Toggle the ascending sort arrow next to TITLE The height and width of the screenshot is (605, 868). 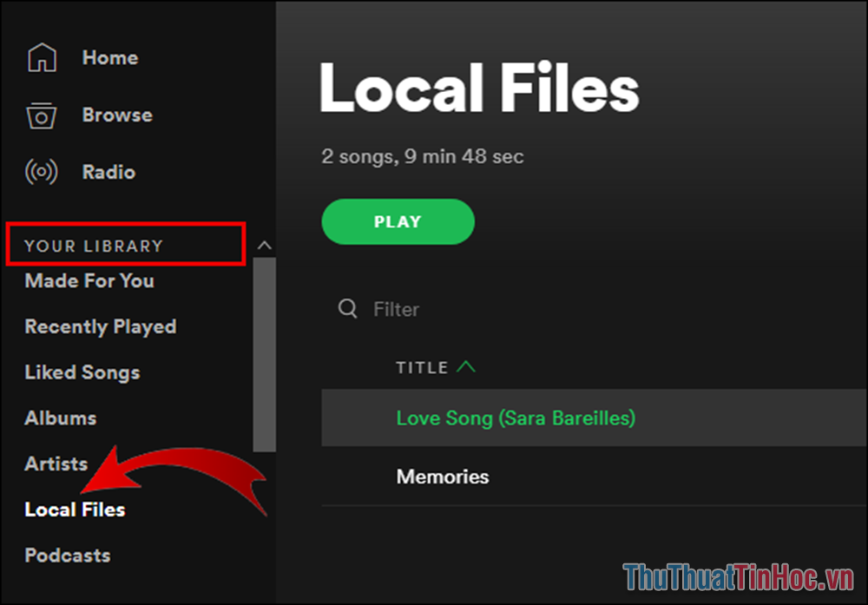coord(466,366)
